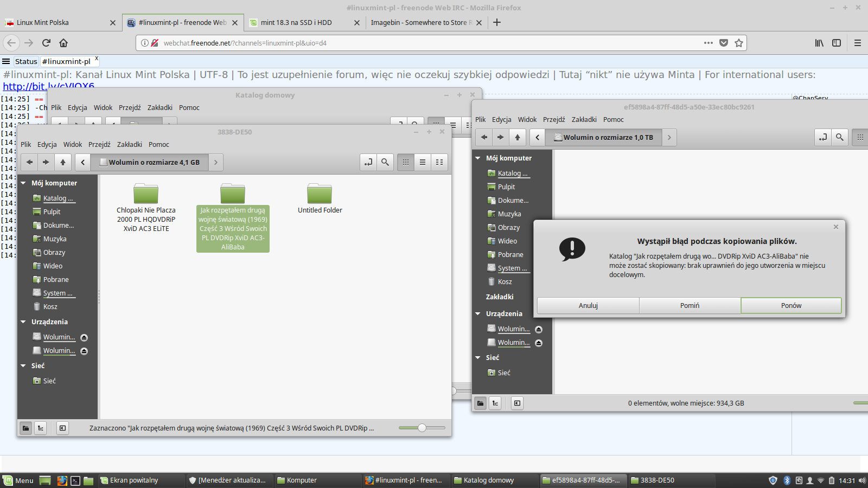This screenshot has width=868, height=488.
Task: Click Wolumin o rozmiarze 4,1 GB path button
Action: click(x=150, y=162)
